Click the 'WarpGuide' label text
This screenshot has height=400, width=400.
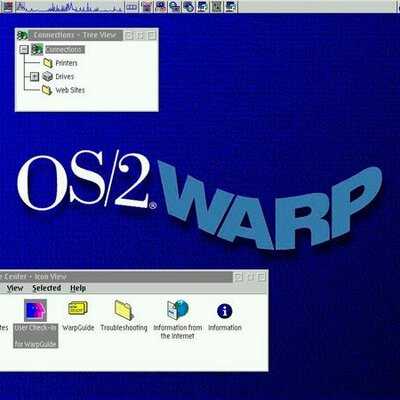point(78,328)
